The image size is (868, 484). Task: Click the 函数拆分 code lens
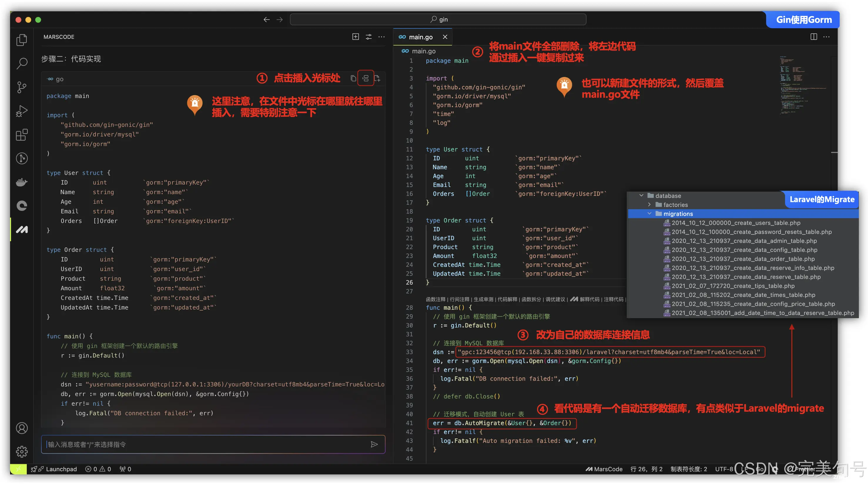[x=531, y=299]
